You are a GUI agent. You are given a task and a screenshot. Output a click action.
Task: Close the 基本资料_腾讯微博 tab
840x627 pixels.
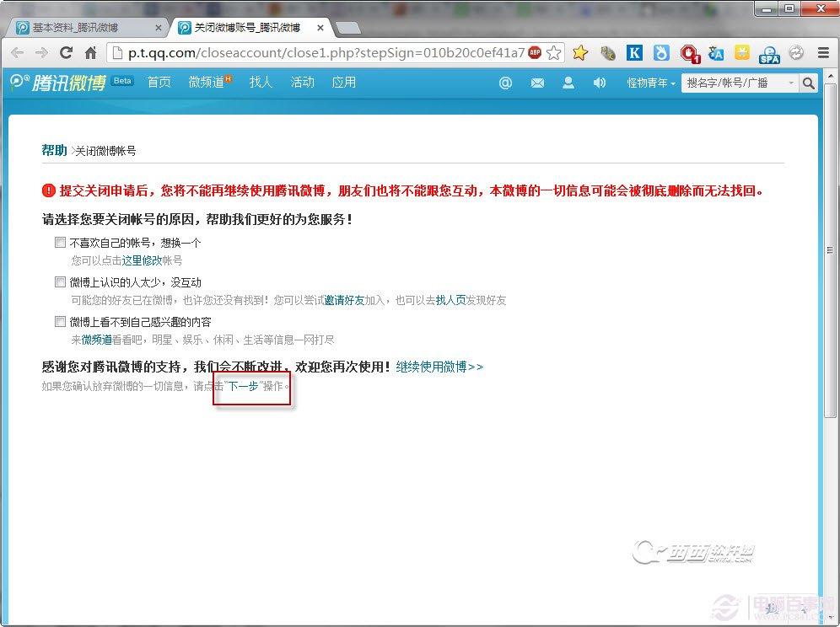pyautogui.click(x=159, y=28)
